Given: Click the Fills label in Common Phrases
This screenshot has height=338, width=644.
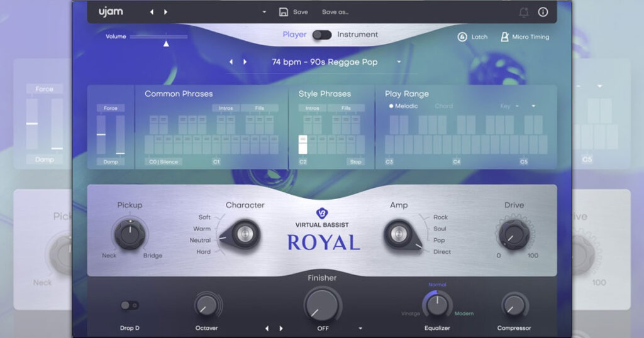Looking at the screenshot, I should (x=260, y=108).
